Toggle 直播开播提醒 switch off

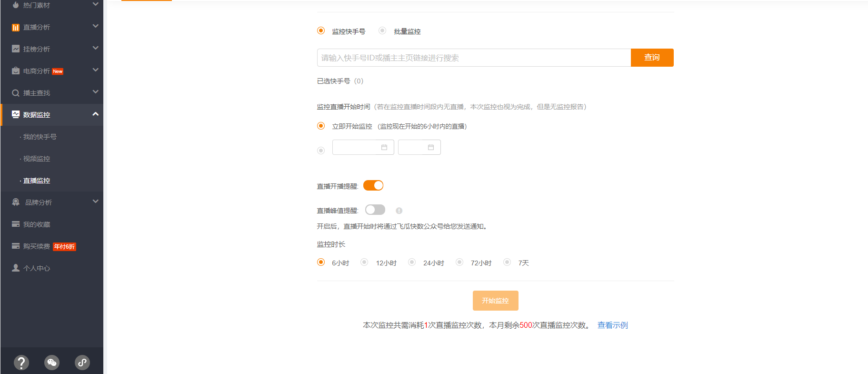click(x=373, y=185)
